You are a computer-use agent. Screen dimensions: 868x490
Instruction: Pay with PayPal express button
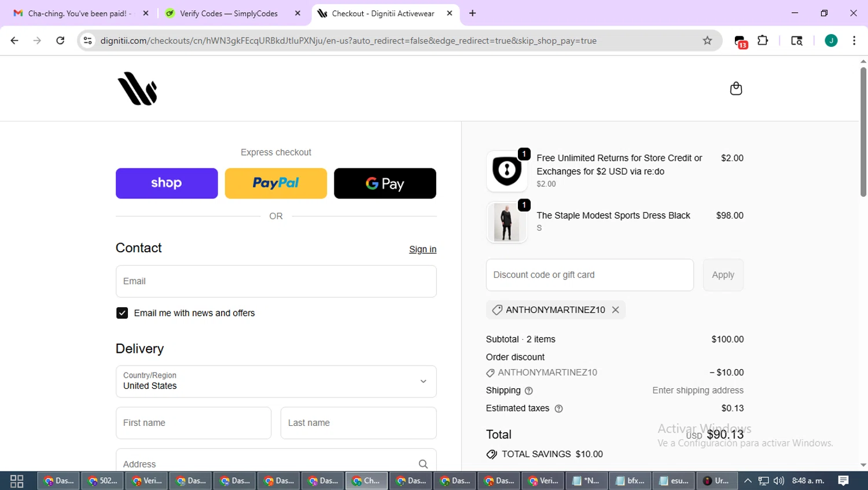(276, 183)
